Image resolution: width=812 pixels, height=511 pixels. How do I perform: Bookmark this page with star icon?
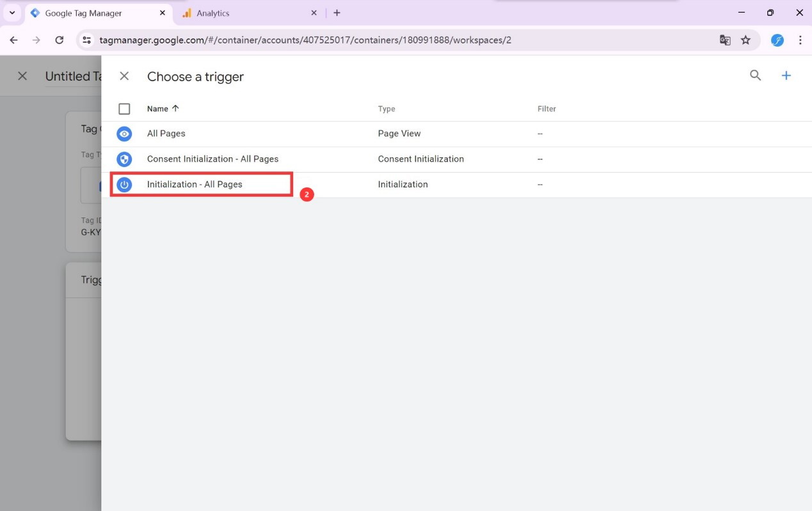tap(746, 40)
